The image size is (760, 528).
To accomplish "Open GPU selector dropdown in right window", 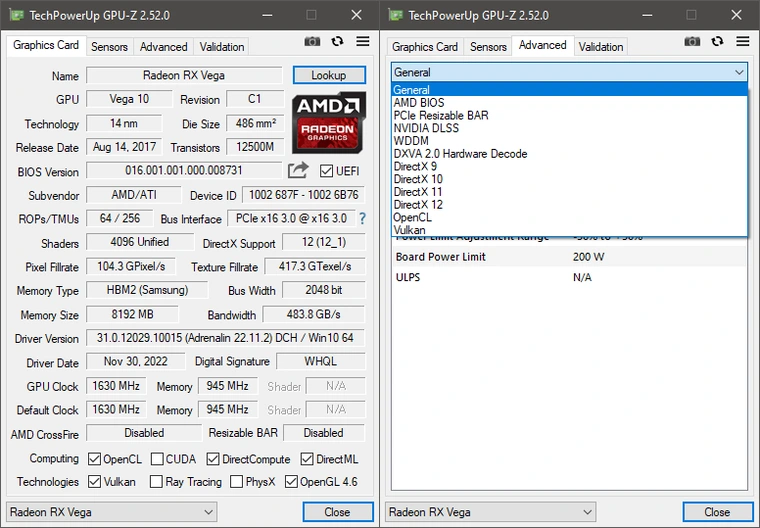I will [x=491, y=512].
